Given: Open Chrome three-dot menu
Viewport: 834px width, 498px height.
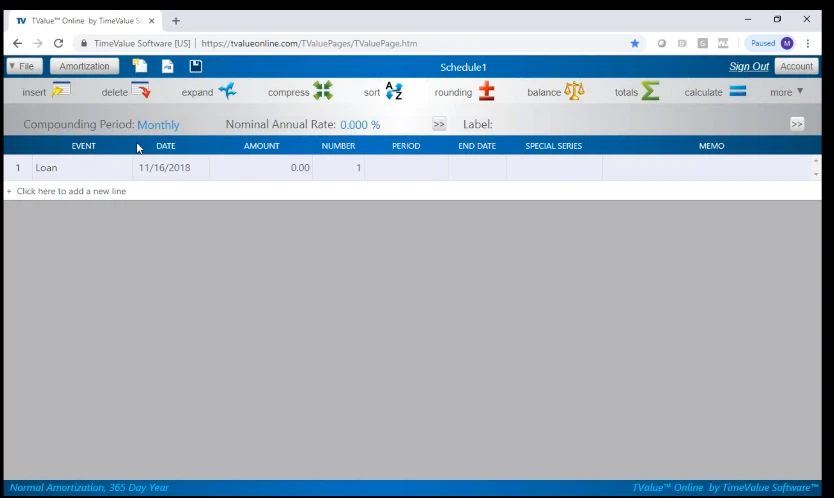Looking at the screenshot, I should (x=808, y=43).
